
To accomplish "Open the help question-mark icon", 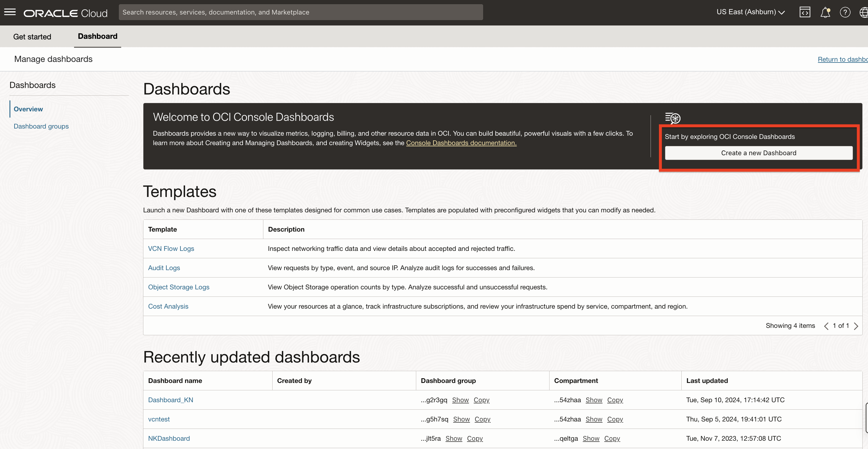I will coord(845,12).
